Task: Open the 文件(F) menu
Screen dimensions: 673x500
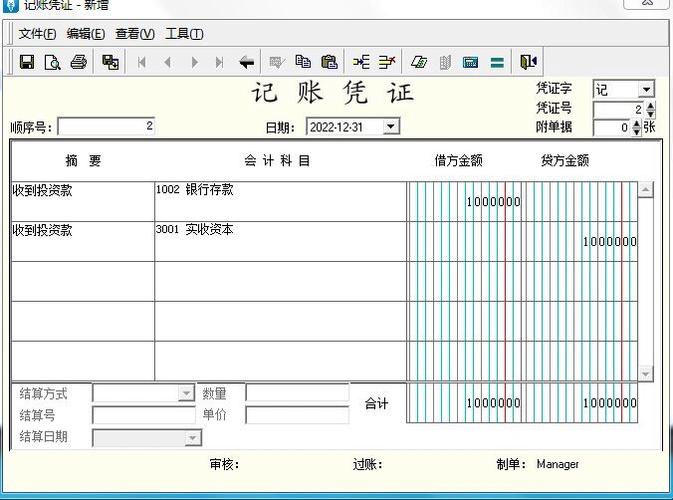Action: (x=37, y=33)
